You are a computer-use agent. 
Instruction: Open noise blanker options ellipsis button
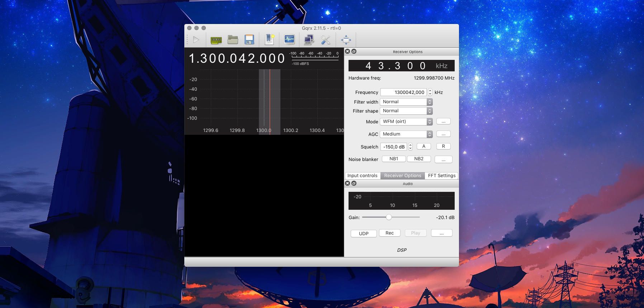pos(444,160)
